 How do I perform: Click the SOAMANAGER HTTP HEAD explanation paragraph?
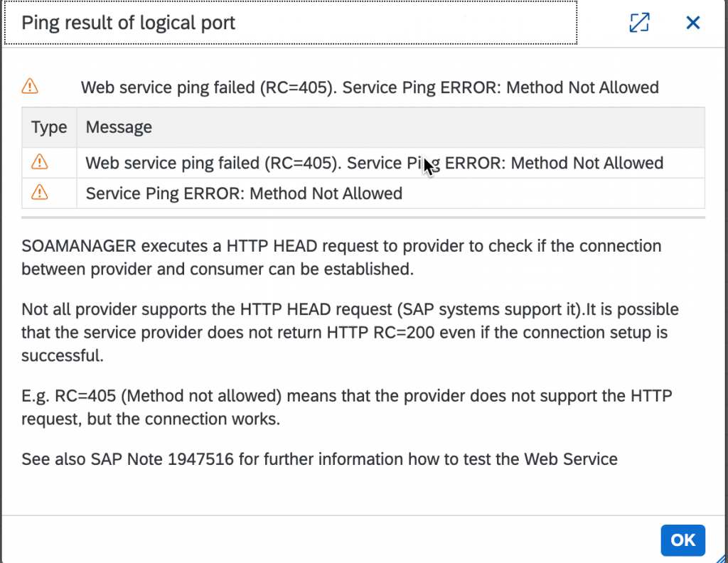[341, 257]
